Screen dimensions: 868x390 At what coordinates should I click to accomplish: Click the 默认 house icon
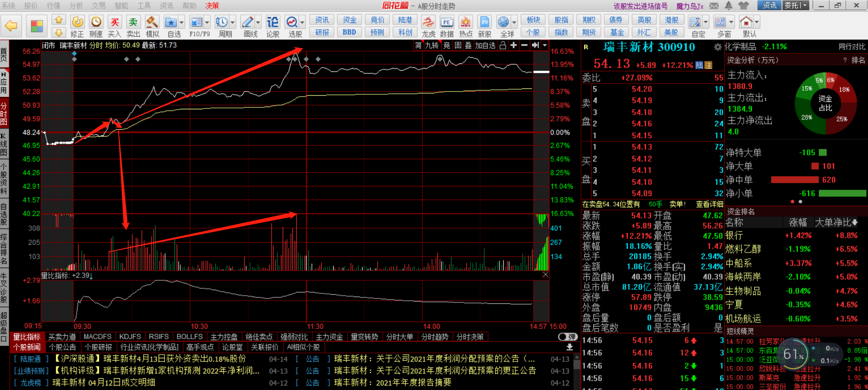pyautogui.click(x=746, y=22)
